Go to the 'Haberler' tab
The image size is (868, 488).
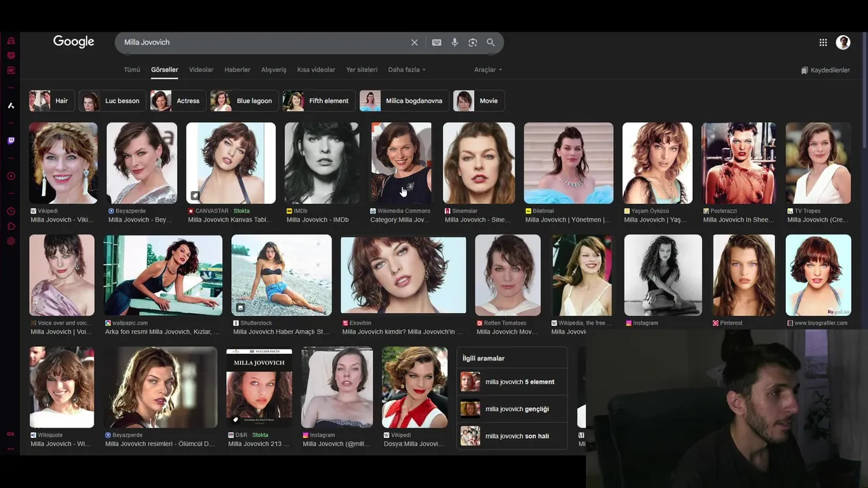tap(237, 70)
